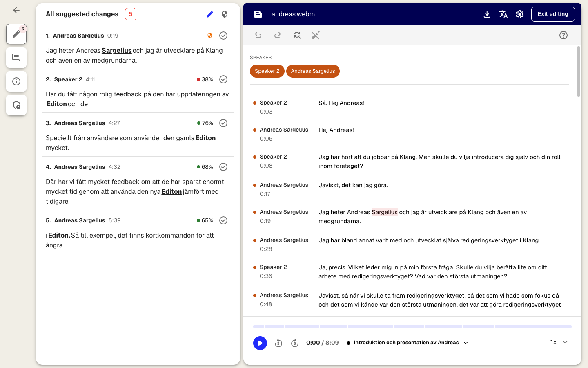Accept suggestion 5 with the check circle

pos(223,220)
